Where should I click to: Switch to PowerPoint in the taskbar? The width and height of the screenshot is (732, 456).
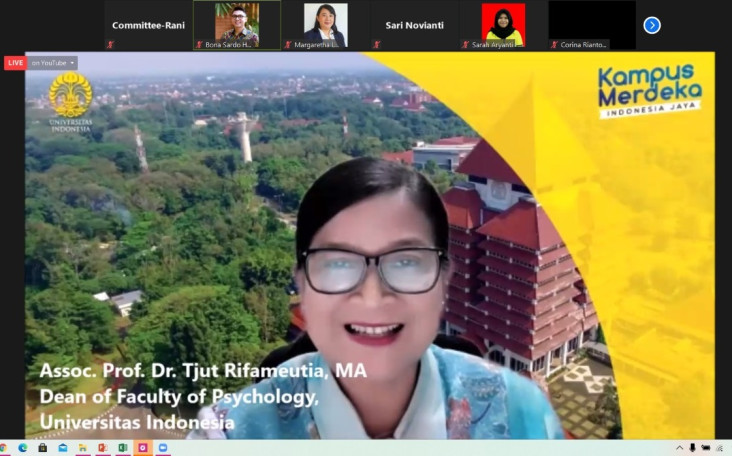tap(103, 448)
